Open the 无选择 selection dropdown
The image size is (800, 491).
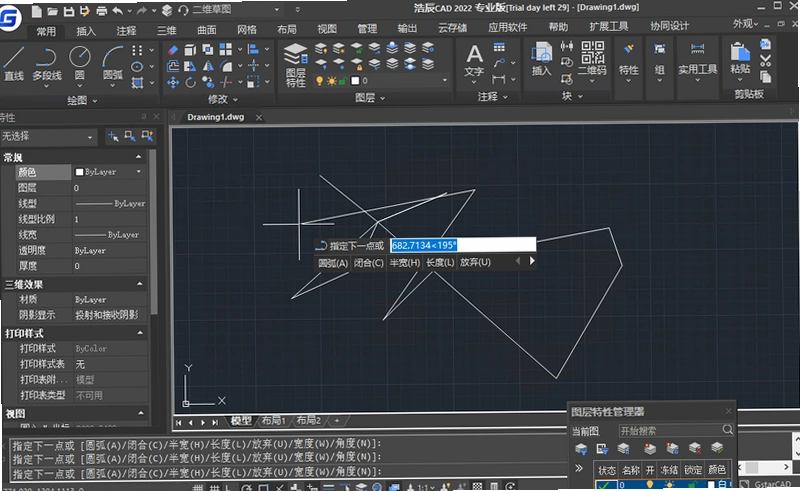point(47,137)
